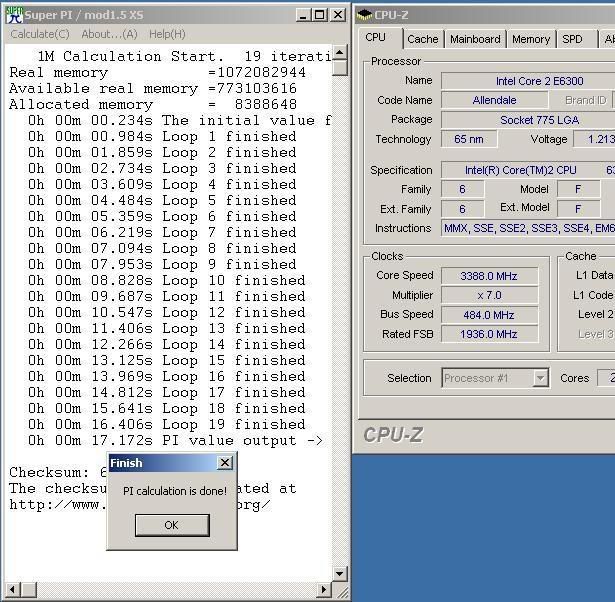The height and width of the screenshot is (602, 615).
Task: Click the vertical scrollbar up arrow
Action: click(340, 52)
